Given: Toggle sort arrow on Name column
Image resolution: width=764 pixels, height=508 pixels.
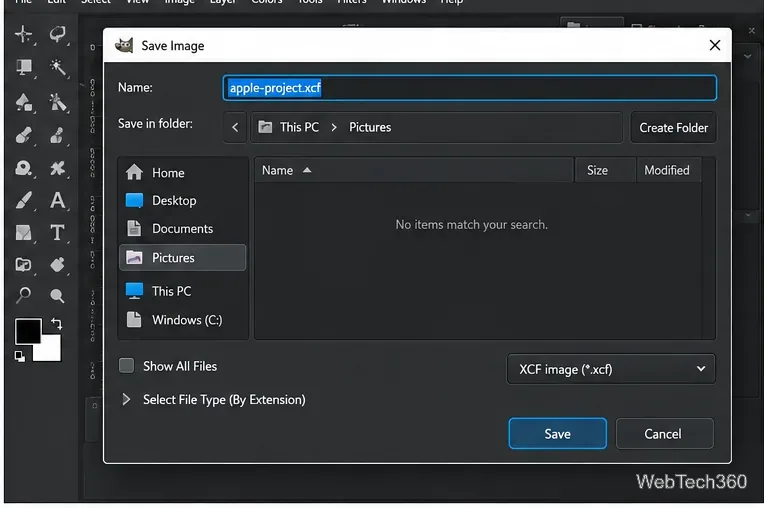Looking at the screenshot, I should [x=307, y=170].
